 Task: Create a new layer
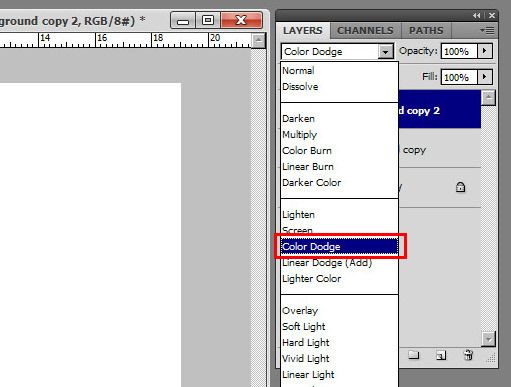click(x=441, y=355)
